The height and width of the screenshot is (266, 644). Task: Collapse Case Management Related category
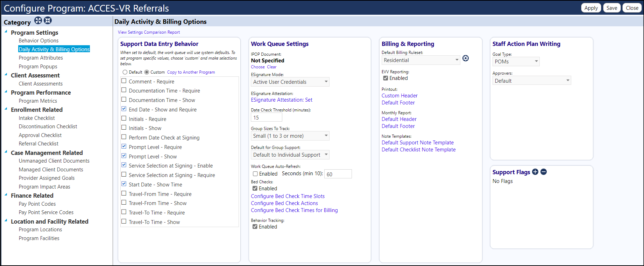[x=6, y=152]
